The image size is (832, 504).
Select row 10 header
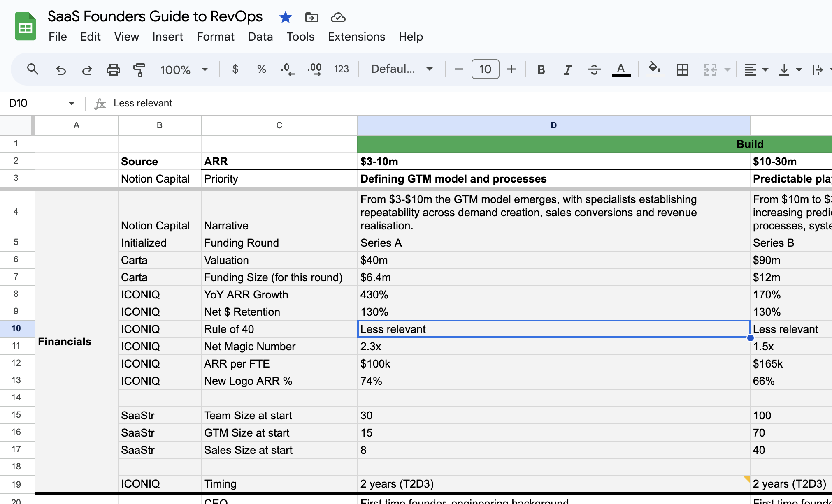pos(16,328)
